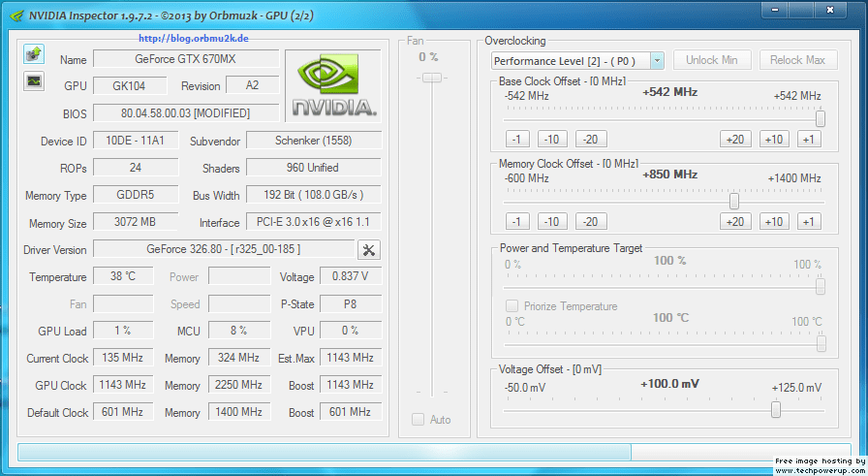The height and width of the screenshot is (476, 868).
Task: Click the 2250 MHz memory clock value
Action: [x=239, y=385]
